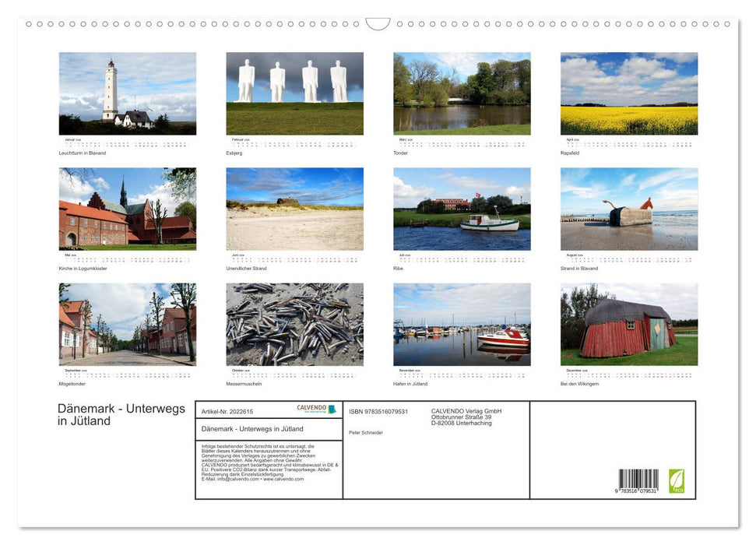This screenshot has width=756, height=545.
Task: Open the Esbjerg white statues image
Action: (x=294, y=93)
